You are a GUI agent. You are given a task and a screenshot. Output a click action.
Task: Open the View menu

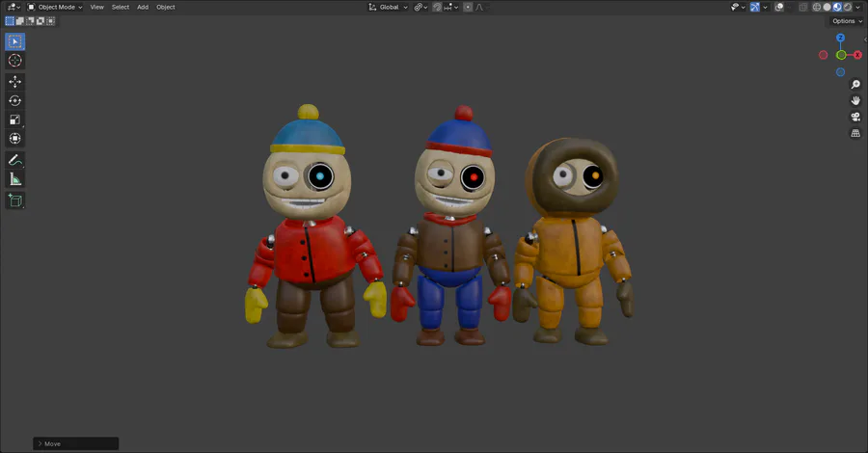tap(96, 7)
